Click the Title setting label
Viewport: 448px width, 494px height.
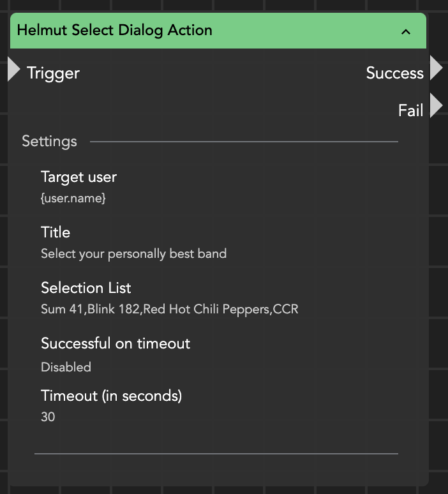pyautogui.click(x=56, y=232)
